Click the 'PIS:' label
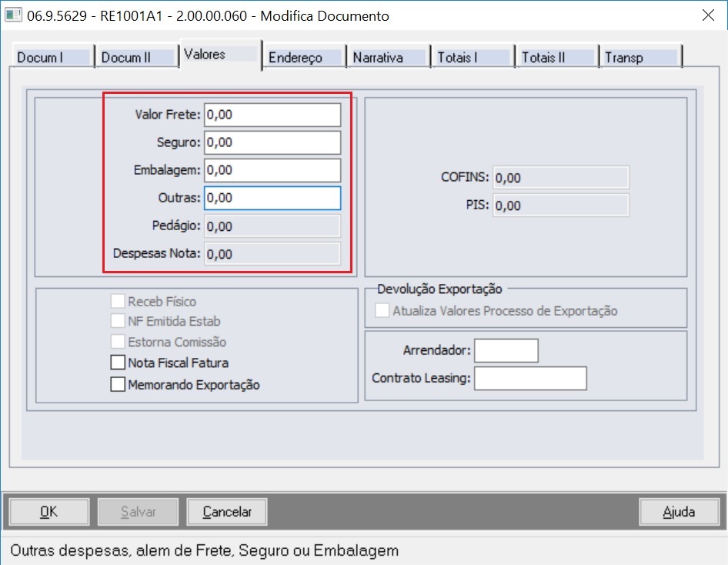Image resolution: width=728 pixels, height=565 pixels. point(478,205)
